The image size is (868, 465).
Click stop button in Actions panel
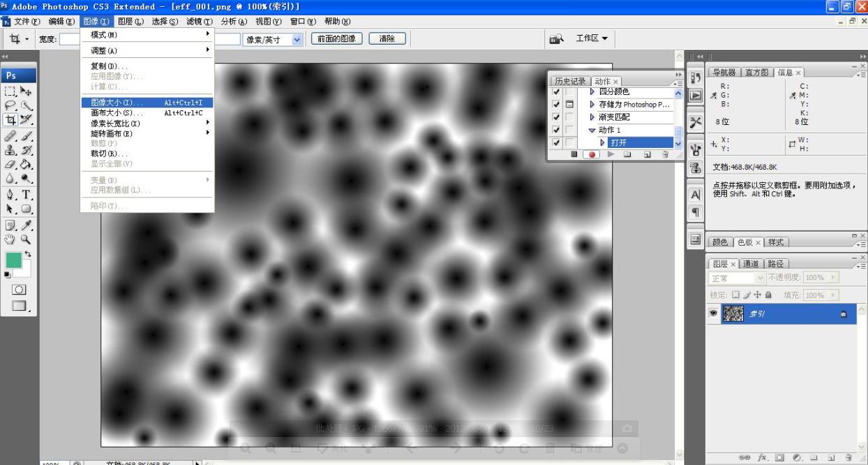click(574, 154)
